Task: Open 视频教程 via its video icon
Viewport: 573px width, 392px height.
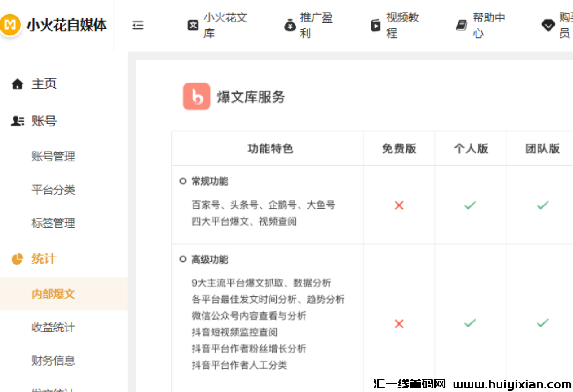Action: (x=375, y=25)
